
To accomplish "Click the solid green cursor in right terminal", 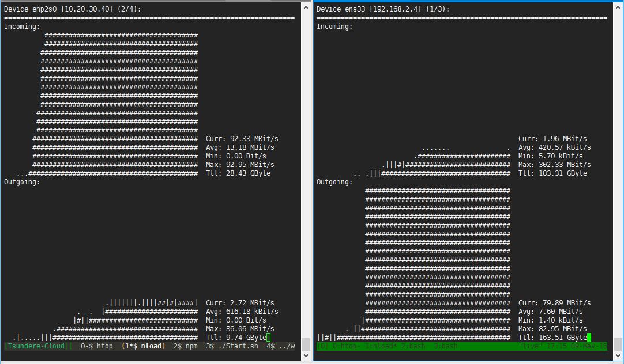I will [589, 338].
